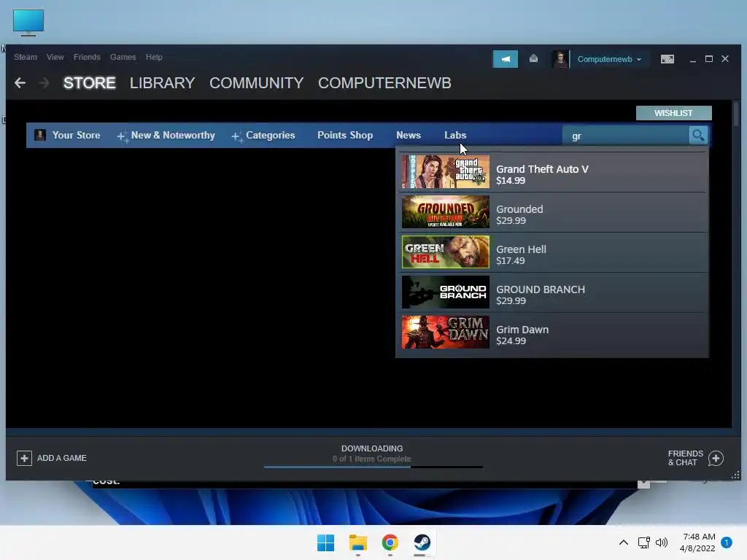
Task: Click GROUND BRANCH result title
Action: pyautogui.click(x=541, y=289)
